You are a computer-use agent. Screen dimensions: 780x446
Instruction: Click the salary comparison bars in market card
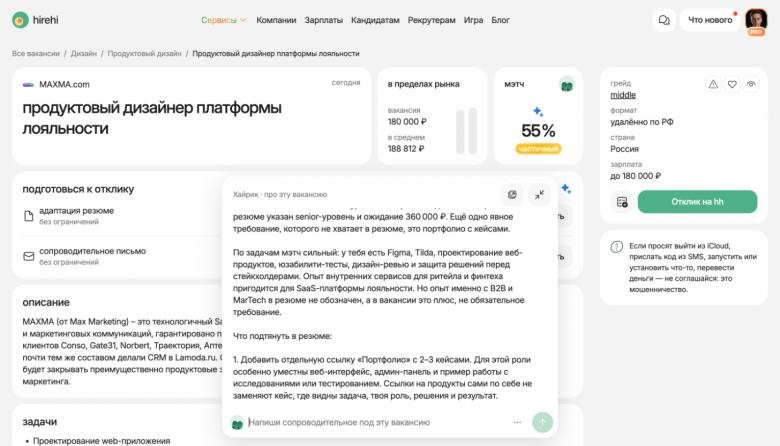coord(467,131)
